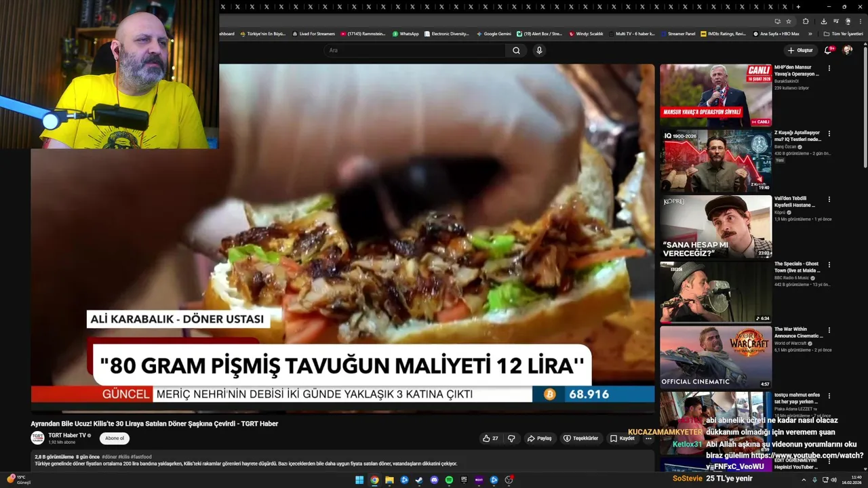Open Electronic Diversity bookmark
Screen dimensions: 868x488
pyautogui.click(x=446, y=33)
